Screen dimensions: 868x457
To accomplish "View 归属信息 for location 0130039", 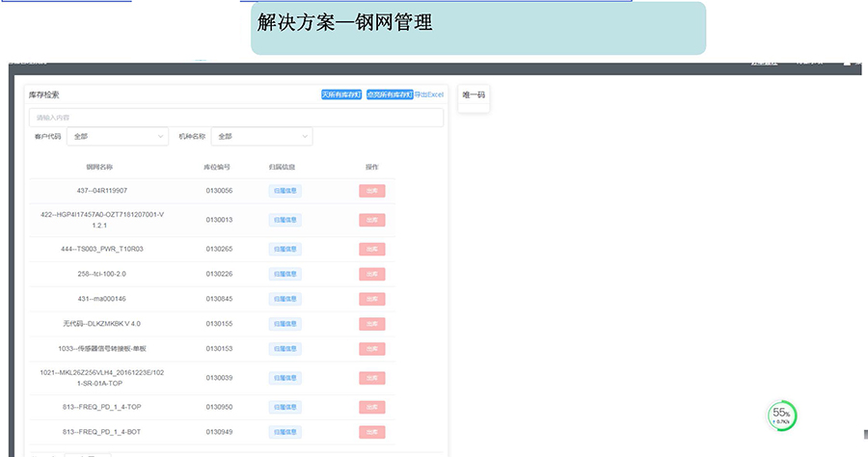I will click(285, 378).
